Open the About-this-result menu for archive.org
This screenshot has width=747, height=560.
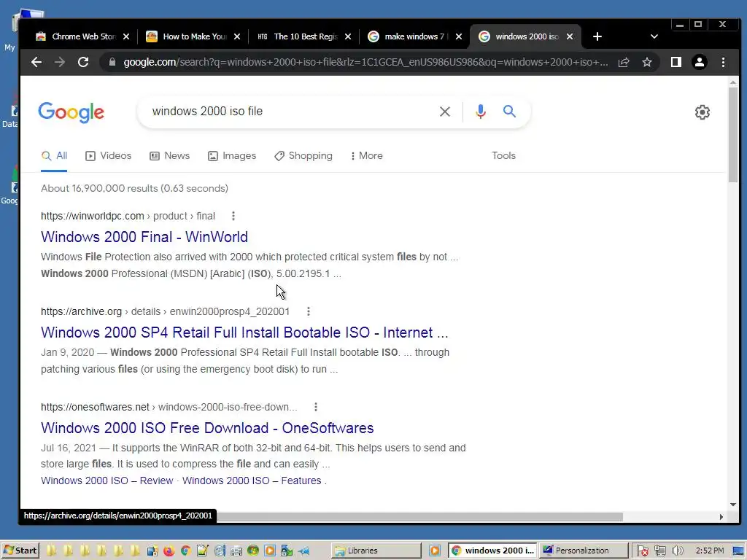click(309, 311)
